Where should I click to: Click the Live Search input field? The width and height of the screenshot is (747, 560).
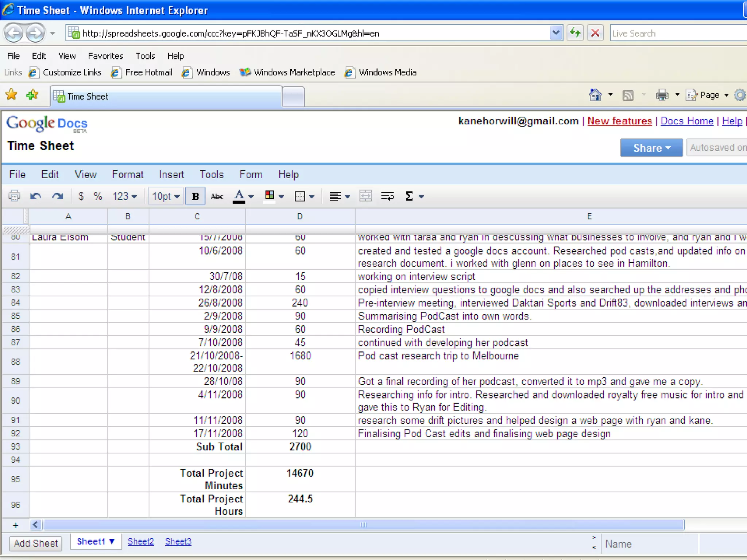[x=678, y=33]
